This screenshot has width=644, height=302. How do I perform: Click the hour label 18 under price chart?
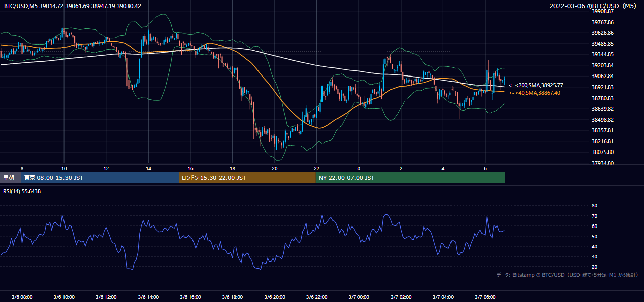[232, 168]
